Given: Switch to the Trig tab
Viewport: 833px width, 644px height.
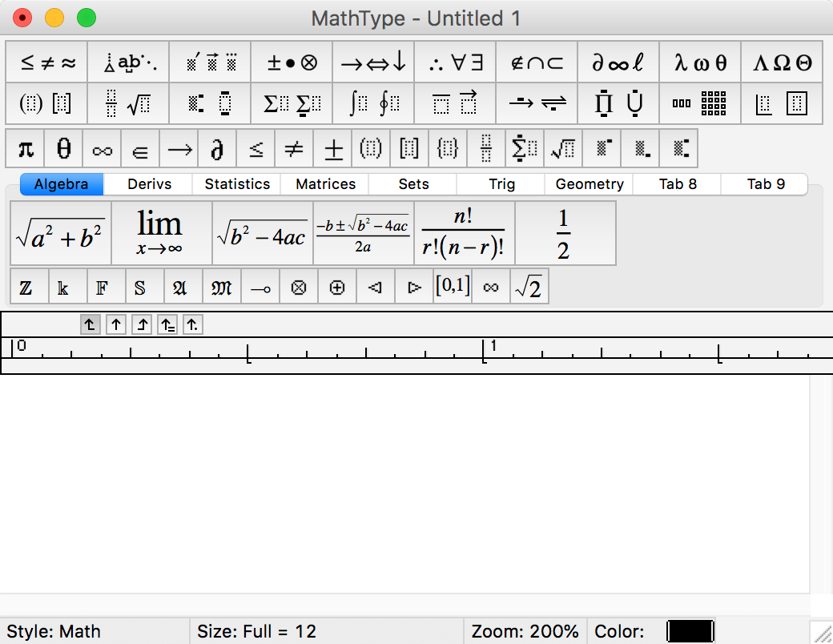Looking at the screenshot, I should (x=501, y=184).
